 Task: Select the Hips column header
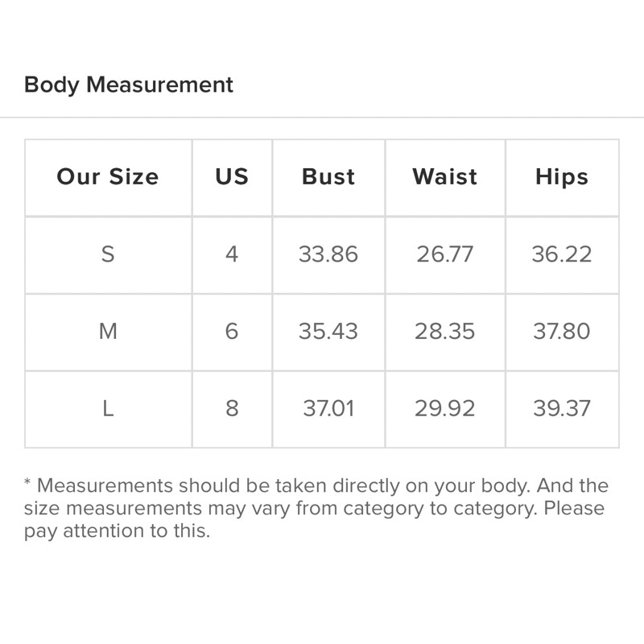[x=562, y=177]
